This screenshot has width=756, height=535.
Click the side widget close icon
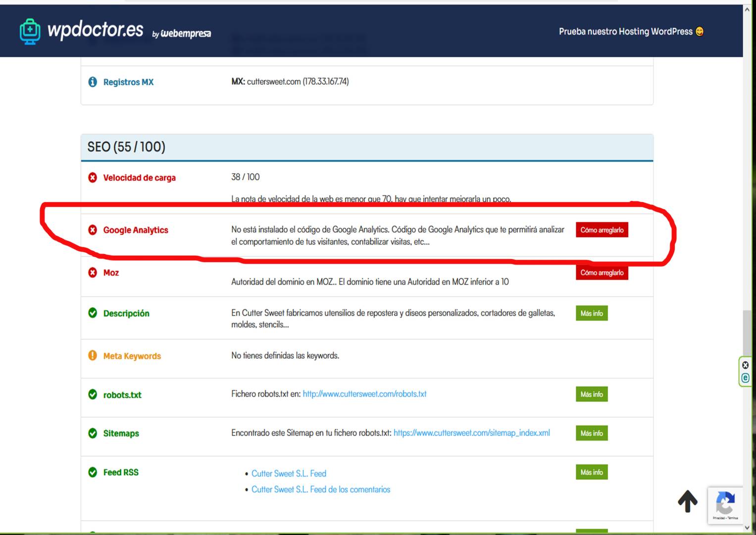click(745, 365)
